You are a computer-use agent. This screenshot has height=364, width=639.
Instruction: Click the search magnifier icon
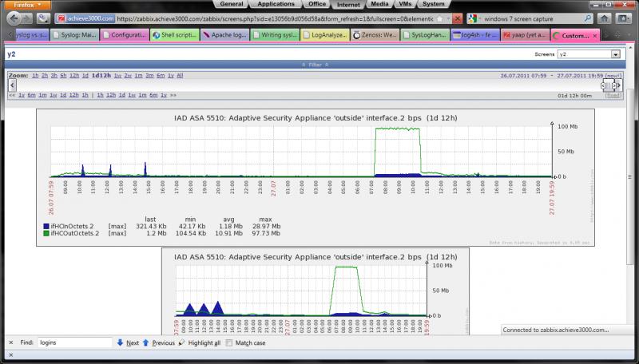tap(588, 18)
